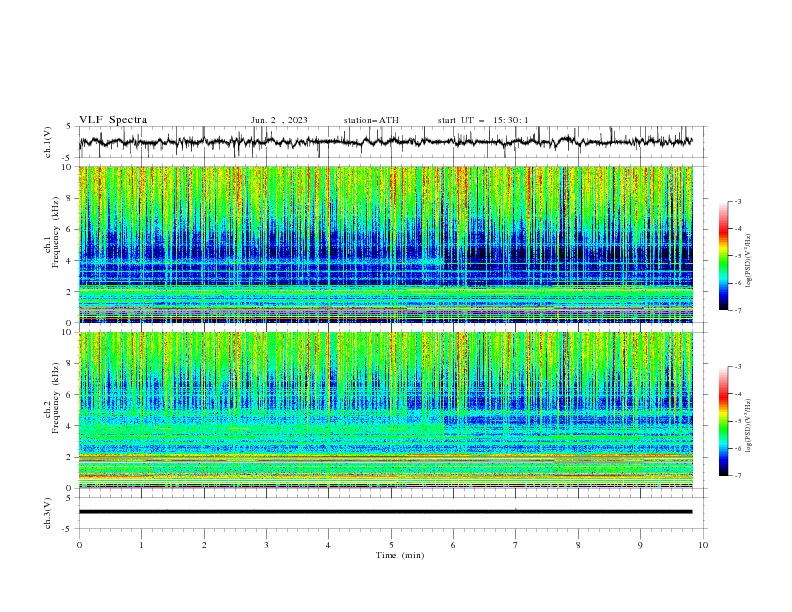Click the ch.2 spectrogram "8" kHz tick label
The height and width of the screenshot is (612, 792).
pyautogui.click(x=71, y=364)
